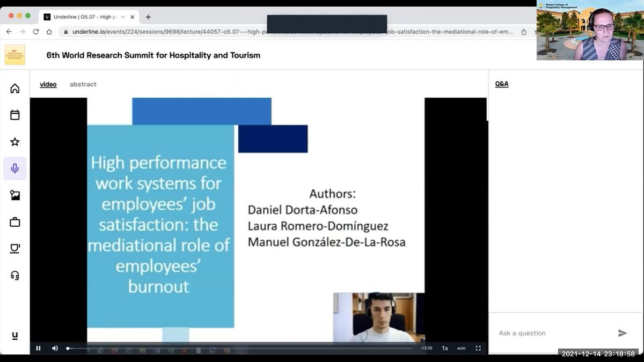Go forward in browser history
This screenshot has width=644, height=362.
(22, 32)
